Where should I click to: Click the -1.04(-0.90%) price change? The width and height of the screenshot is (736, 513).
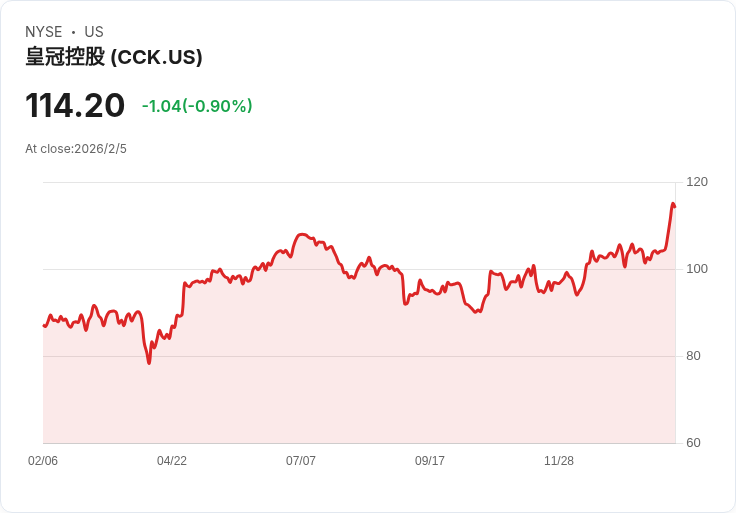pyautogui.click(x=197, y=106)
